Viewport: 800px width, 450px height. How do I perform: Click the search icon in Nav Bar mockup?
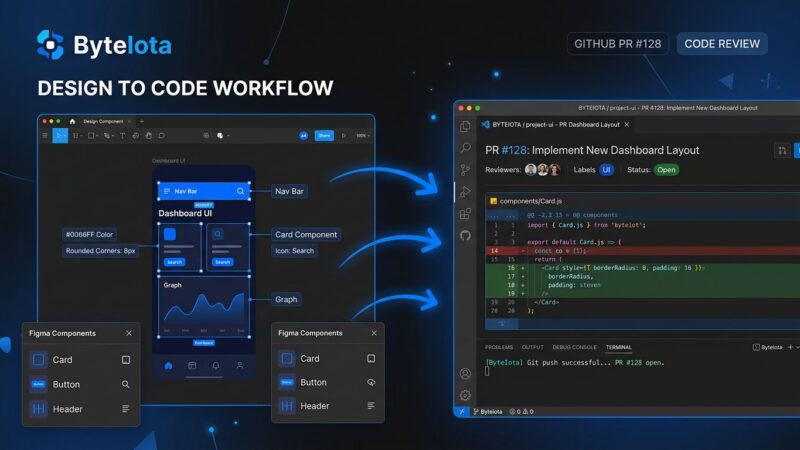240,191
